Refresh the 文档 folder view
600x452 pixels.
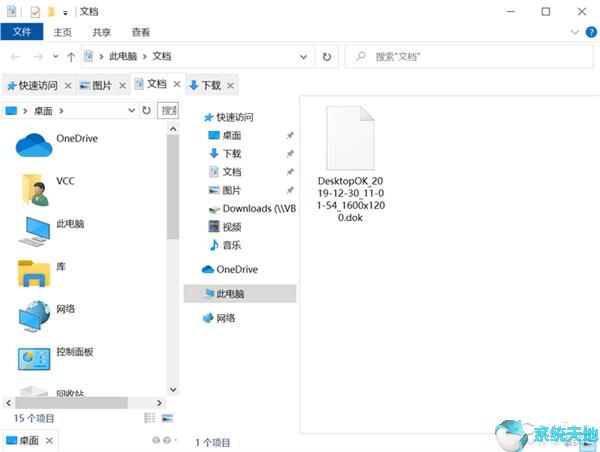(x=327, y=57)
